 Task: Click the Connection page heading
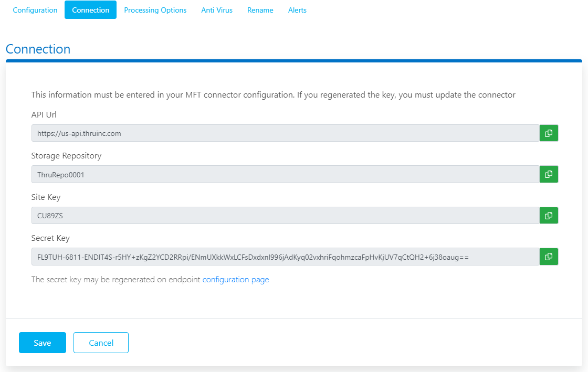(38, 49)
